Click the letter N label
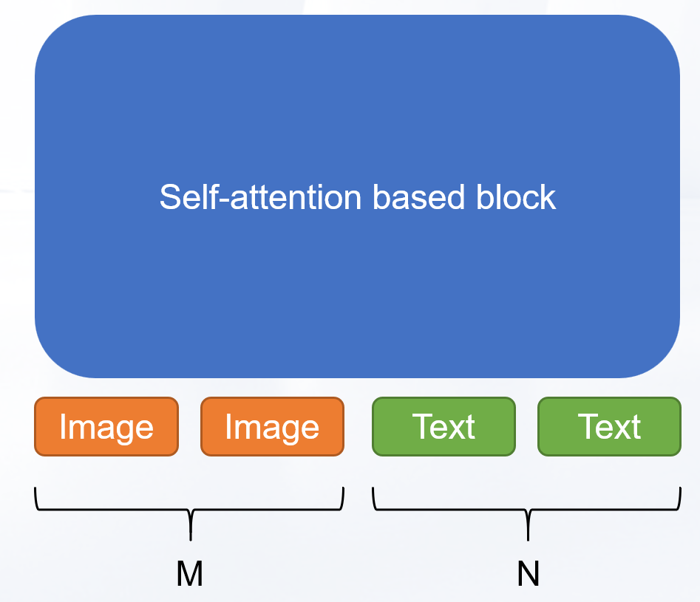700x602 pixels. [528, 574]
